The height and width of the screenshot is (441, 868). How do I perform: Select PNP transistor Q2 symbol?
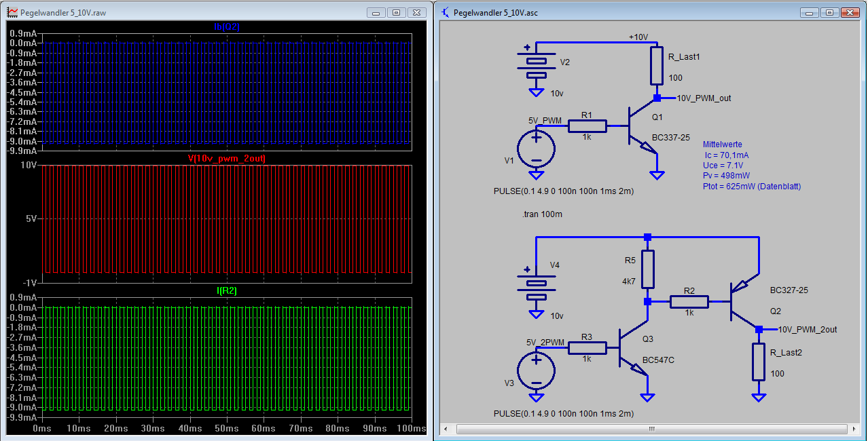pos(744,302)
